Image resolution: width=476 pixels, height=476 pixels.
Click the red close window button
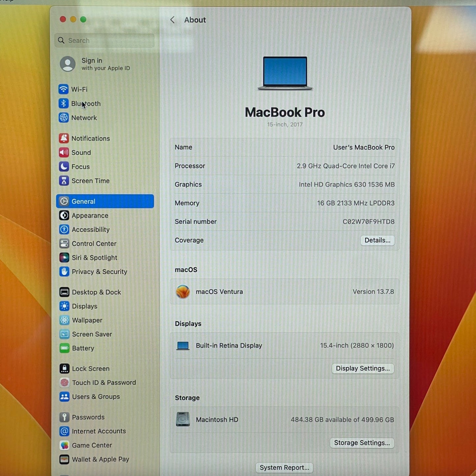coord(63,19)
